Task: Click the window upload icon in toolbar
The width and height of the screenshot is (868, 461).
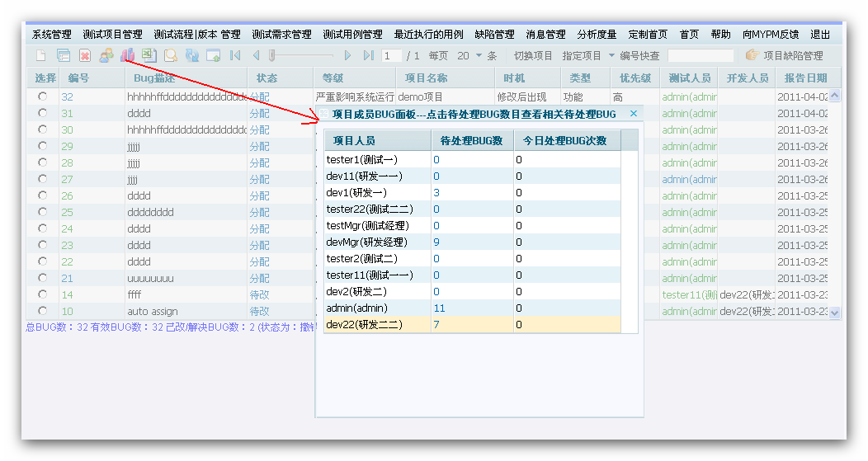Action: 213,55
